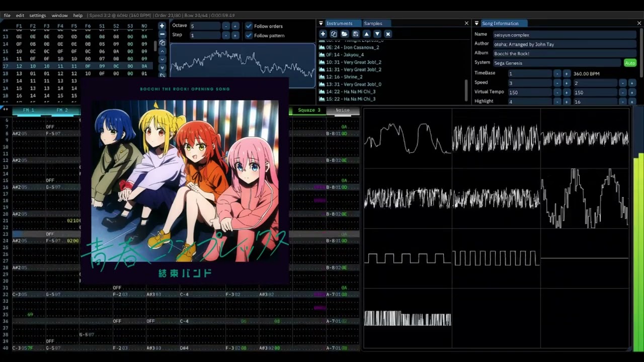This screenshot has height=362, width=644.
Task: Click the System field 'Sega Genesis'
Action: [x=556, y=63]
